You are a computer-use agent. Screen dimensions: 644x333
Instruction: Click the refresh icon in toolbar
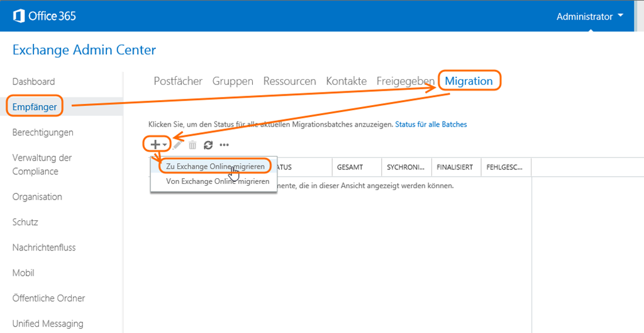[x=208, y=145]
